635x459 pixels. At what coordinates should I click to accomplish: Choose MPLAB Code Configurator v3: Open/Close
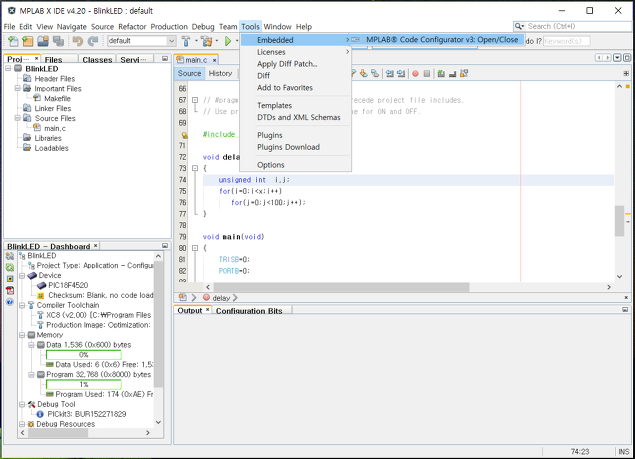[x=436, y=40]
